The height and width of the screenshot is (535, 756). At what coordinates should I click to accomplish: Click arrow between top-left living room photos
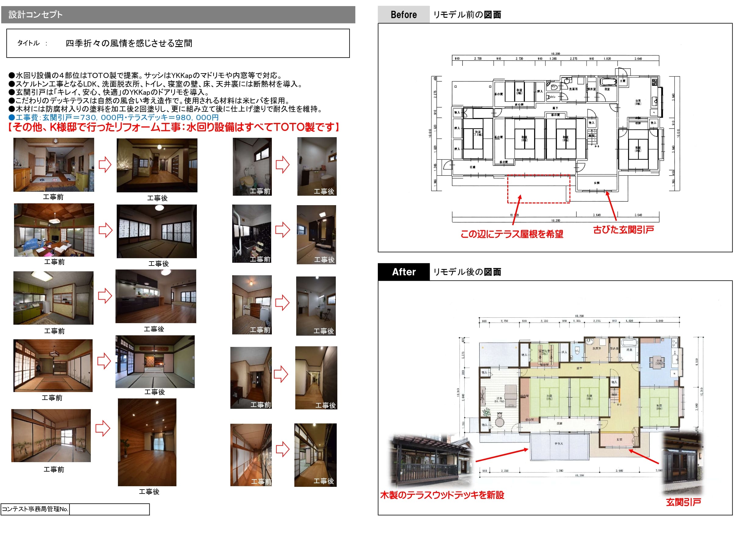point(105,164)
